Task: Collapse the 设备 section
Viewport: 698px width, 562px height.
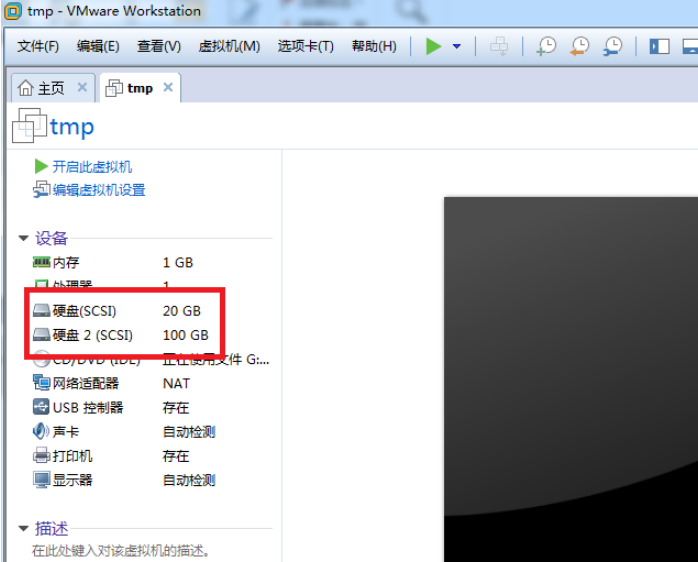Action: (x=23, y=238)
